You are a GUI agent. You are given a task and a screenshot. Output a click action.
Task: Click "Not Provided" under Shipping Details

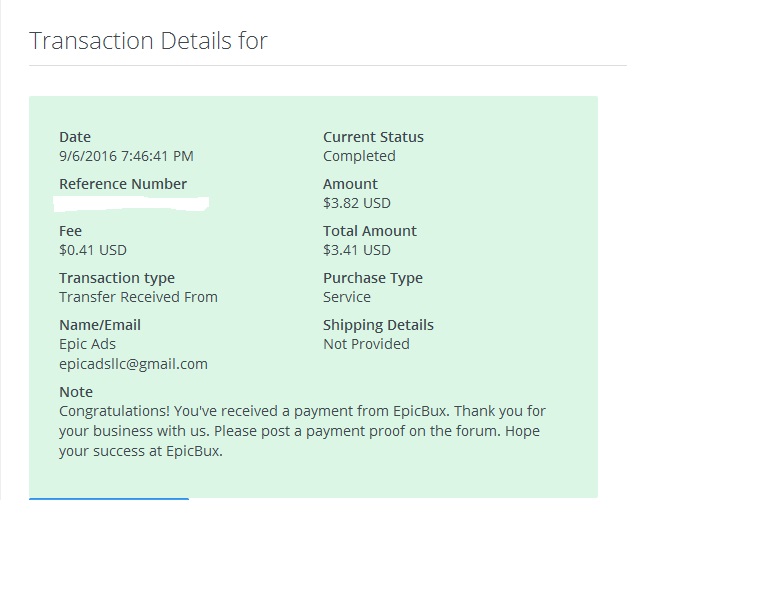pyautogui.click(x=366, y=344)
